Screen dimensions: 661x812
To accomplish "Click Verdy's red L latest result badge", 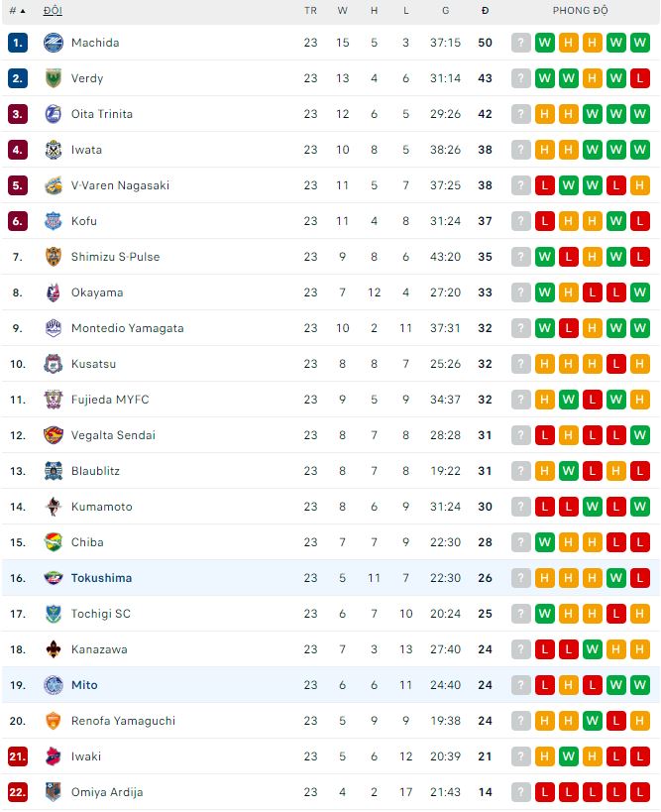I will tap(640, 78).
